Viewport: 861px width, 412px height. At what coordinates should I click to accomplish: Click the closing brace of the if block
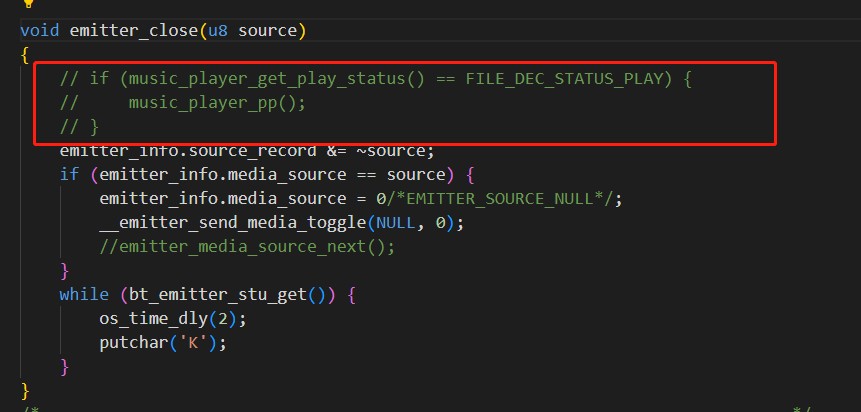[x=65, y=271]
